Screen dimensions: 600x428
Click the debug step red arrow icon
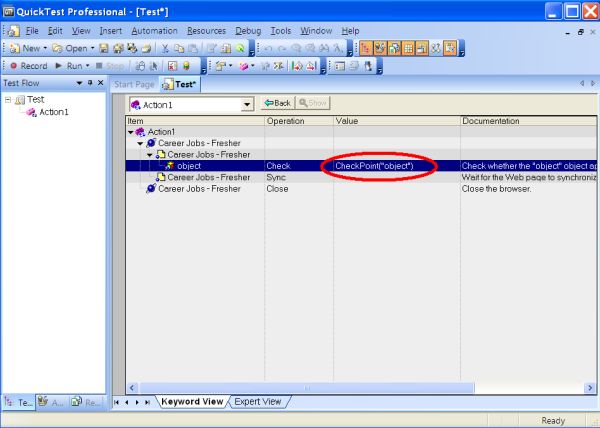297,66
